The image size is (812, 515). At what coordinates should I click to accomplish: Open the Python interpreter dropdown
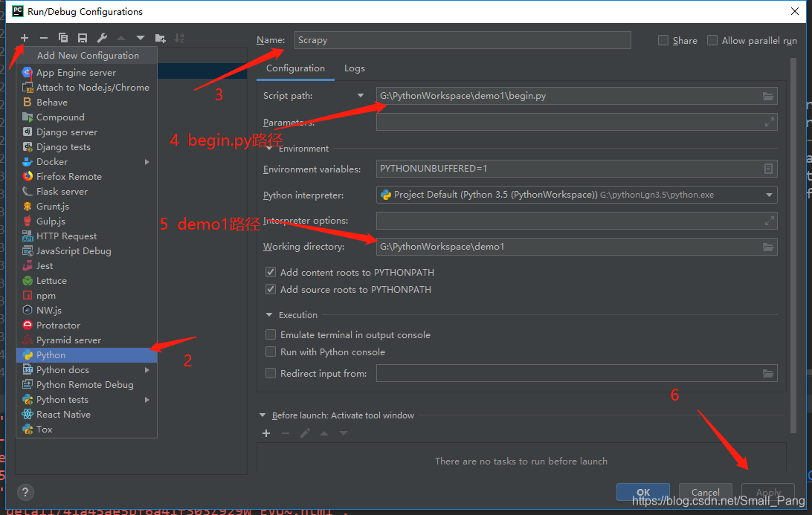click(x=769, y=195)
